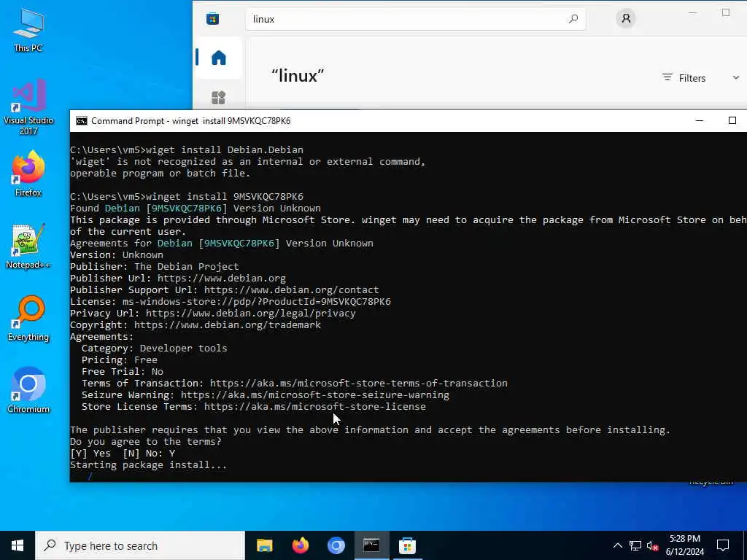747x560 pixels.
Task: Click the Starting package install... line
Action: [148, 464]
